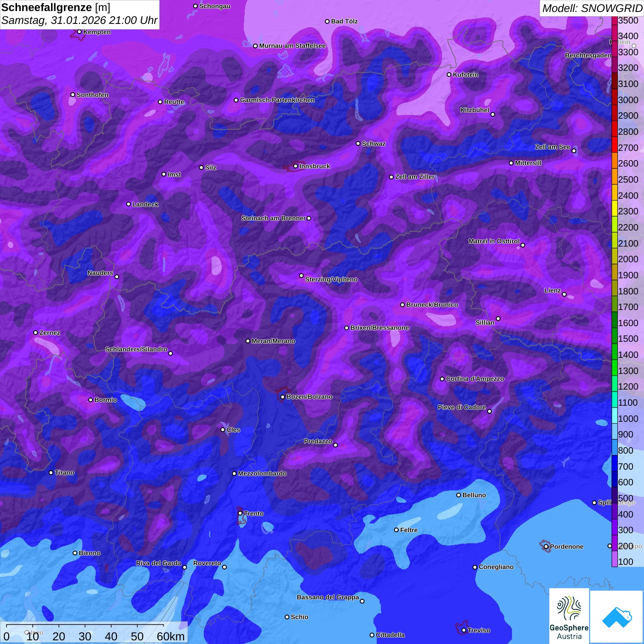
Task: Click the Schio label
Action: tap(299, 617)
